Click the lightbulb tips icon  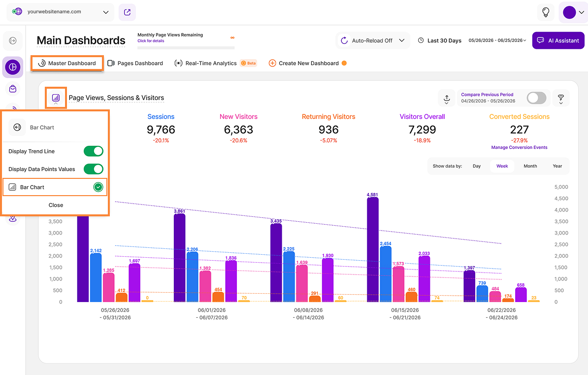(546, 12)
